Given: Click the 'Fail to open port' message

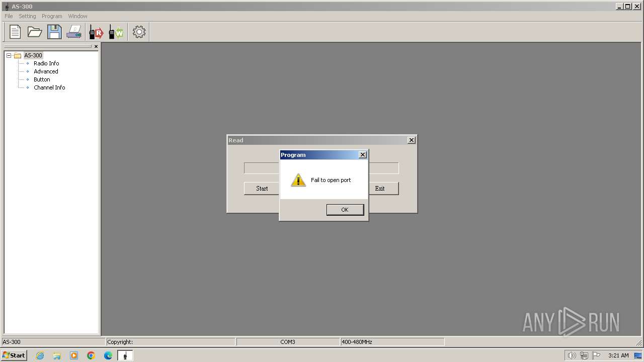Looking at the screenshot, I should [x=331, y=180].
